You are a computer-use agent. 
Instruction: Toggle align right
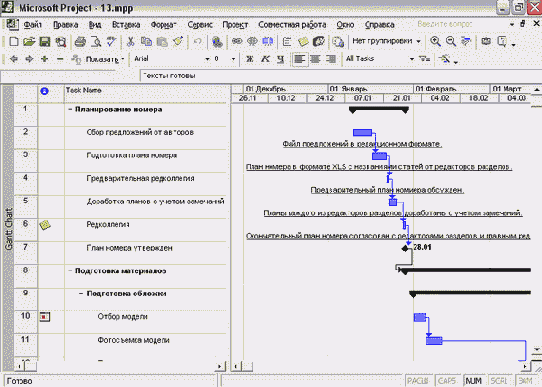(x=331, y=59)
